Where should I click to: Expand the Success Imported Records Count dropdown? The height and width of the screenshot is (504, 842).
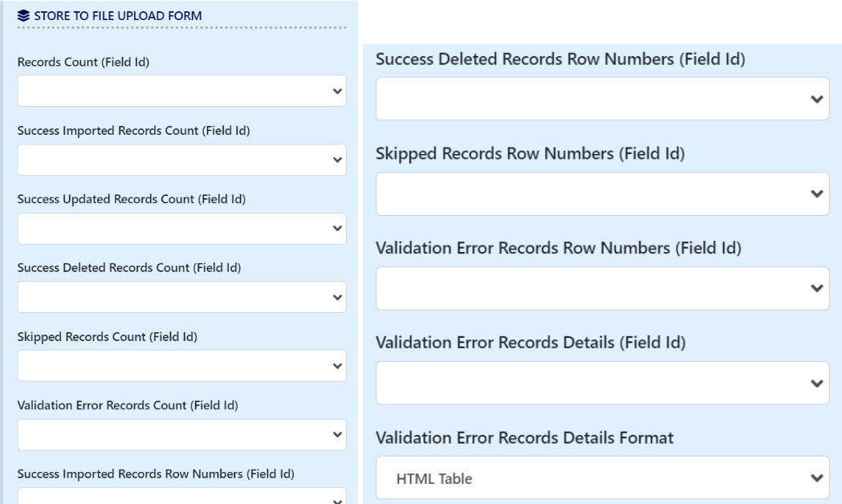[182, 160]
